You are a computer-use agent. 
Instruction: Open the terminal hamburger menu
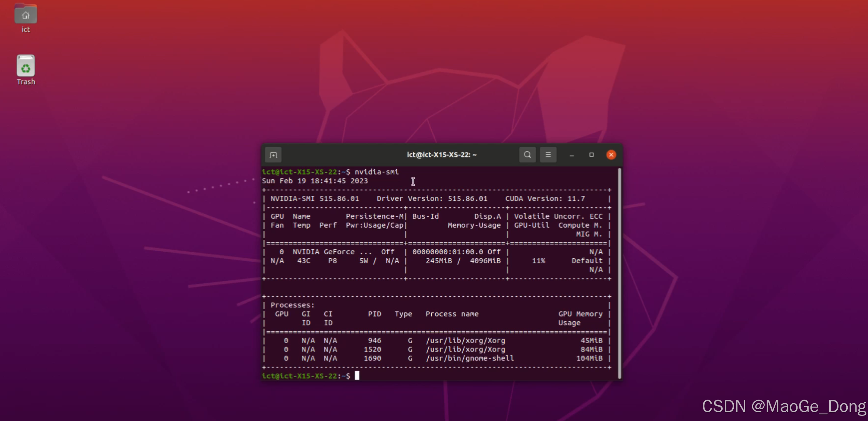[x=548, y=155]
